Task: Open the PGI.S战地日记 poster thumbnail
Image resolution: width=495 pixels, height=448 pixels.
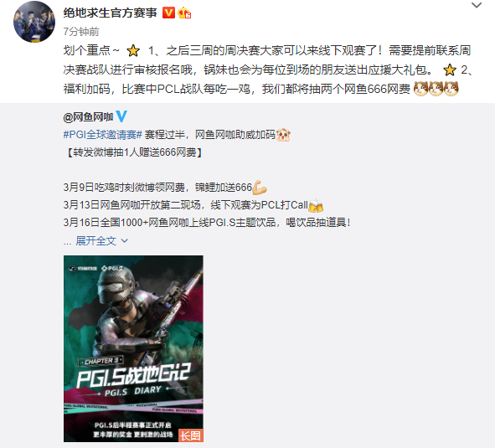Action: 133,348
